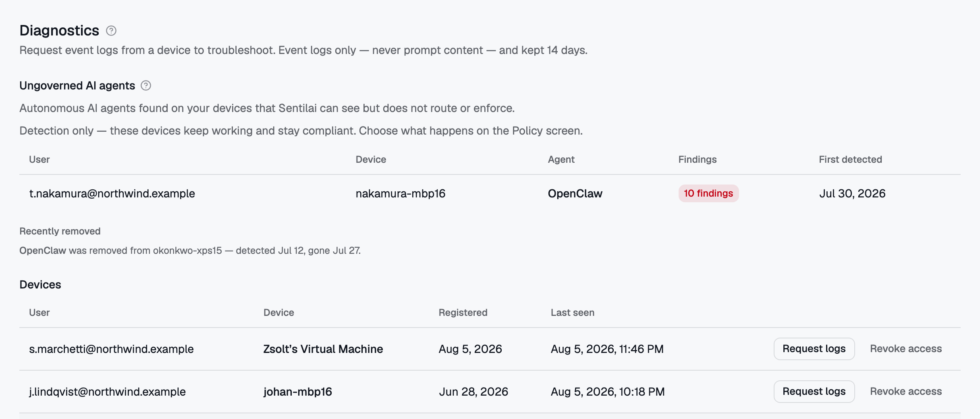Sort agents by the Findings column header
980x419 pixels.
click(698, 160)
